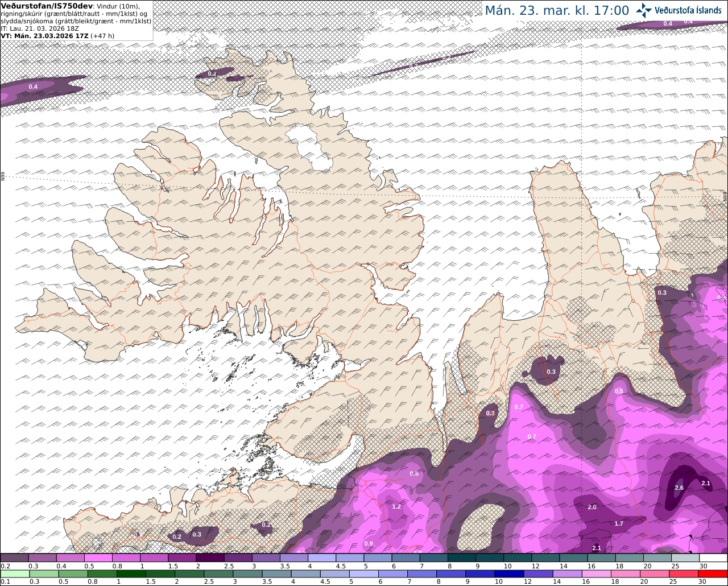The height and width of the screenshot is (586, 728).
Task: Click the 0.9 value near the bottom edge
Action: point(369,543)
